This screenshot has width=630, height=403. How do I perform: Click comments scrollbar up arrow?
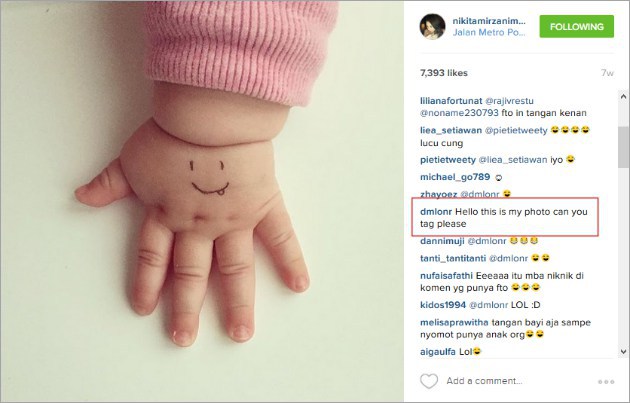[623, 96]
